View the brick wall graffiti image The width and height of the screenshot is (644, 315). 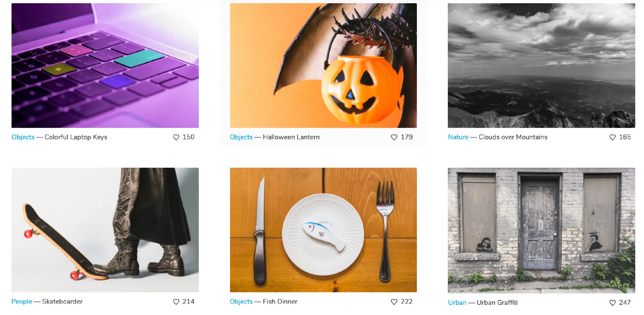(541, 230)
